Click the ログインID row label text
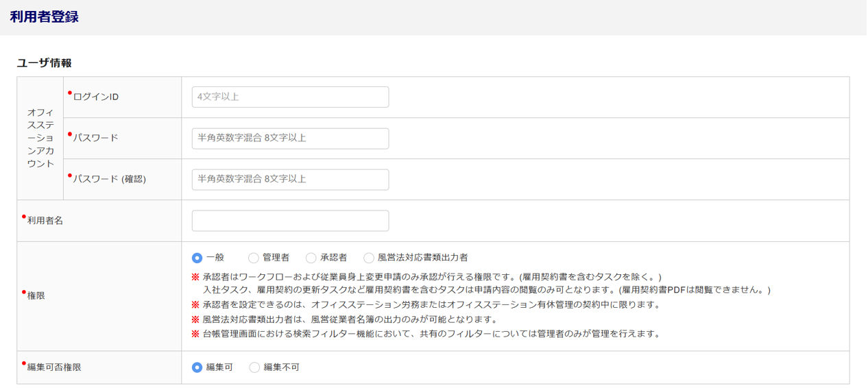 tap(96, 97)
